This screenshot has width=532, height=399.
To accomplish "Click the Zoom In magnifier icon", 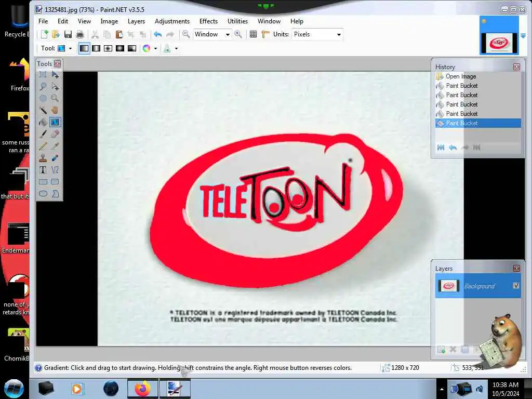I will point(238,34).
